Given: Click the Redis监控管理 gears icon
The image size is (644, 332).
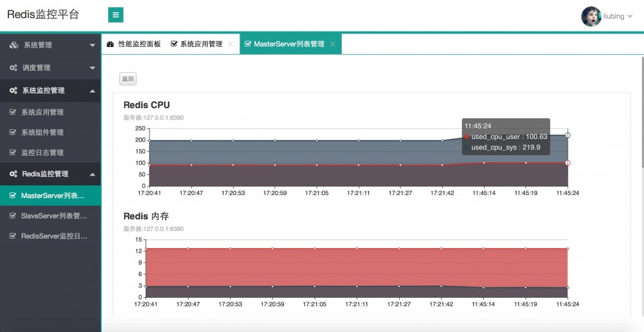Looking at the screenshot, I should coord(14,174).
